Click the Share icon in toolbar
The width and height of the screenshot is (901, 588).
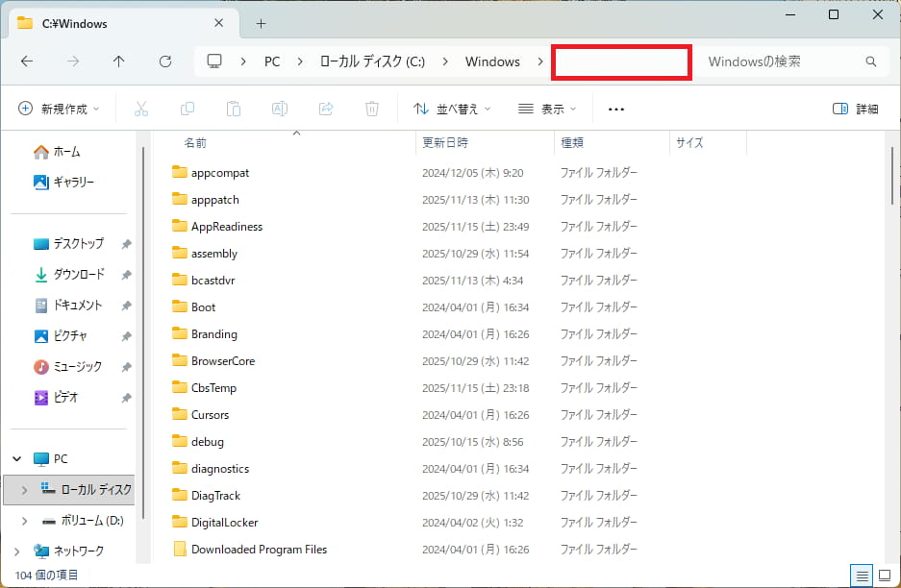pos(326,109)
